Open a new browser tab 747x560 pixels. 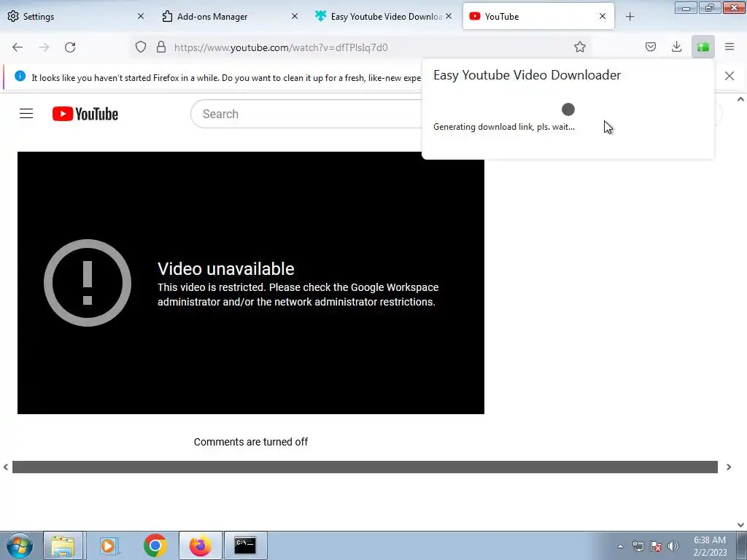[x=630, y=17]
